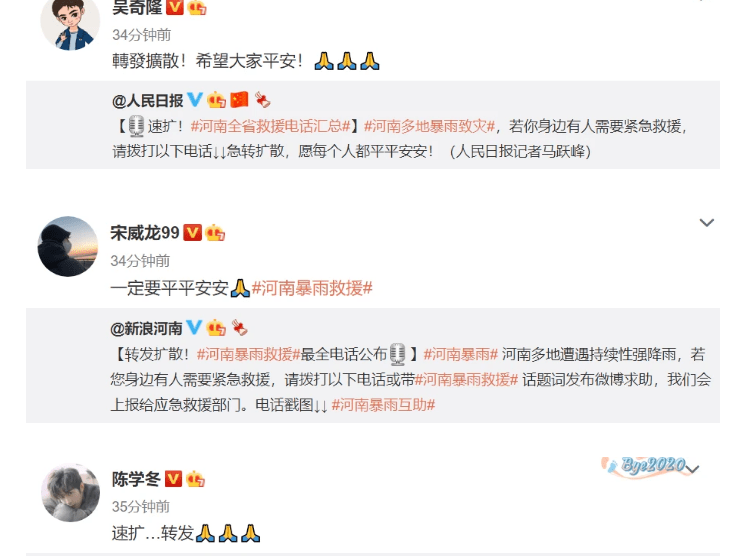Viewport: 741px width, 556px height.
Task: Expand the options chevron on 宋威龙99's post
Action: click(707, 222)
